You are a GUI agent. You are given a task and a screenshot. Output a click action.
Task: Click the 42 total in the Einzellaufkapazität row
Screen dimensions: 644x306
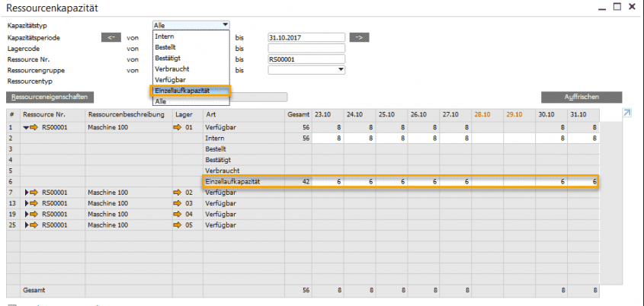pyautogui.click(x=298, y=182)
